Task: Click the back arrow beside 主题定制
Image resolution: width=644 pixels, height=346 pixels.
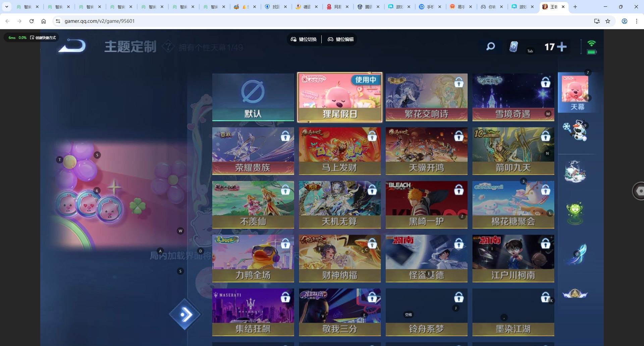Action: 72,46
